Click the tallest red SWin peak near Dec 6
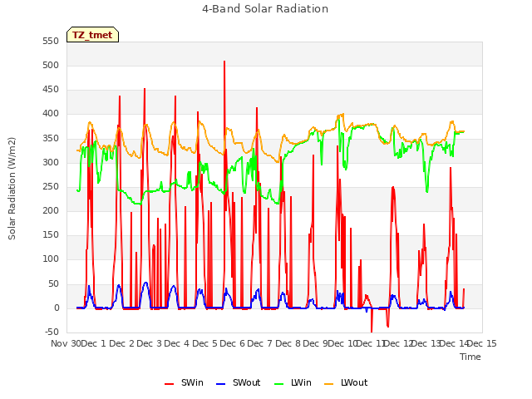This screenshot has height=399, width=532. pyautogui.click(x=224, y=62)
